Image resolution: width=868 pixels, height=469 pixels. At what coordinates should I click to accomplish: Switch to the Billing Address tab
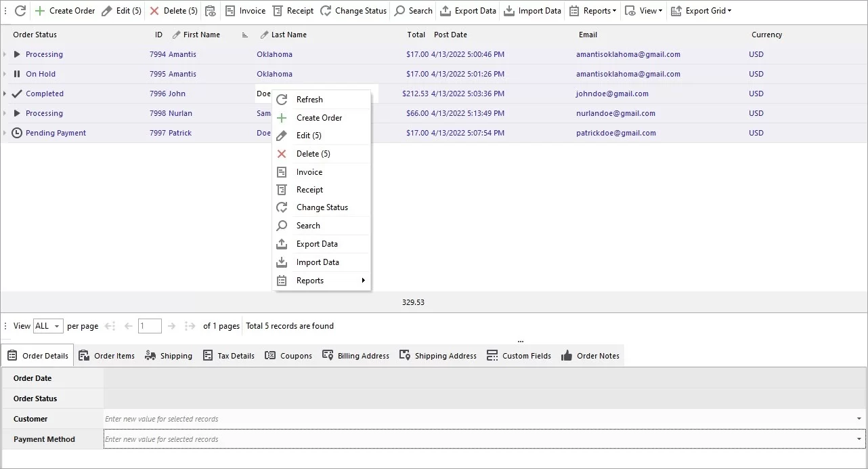coord(355,355)
